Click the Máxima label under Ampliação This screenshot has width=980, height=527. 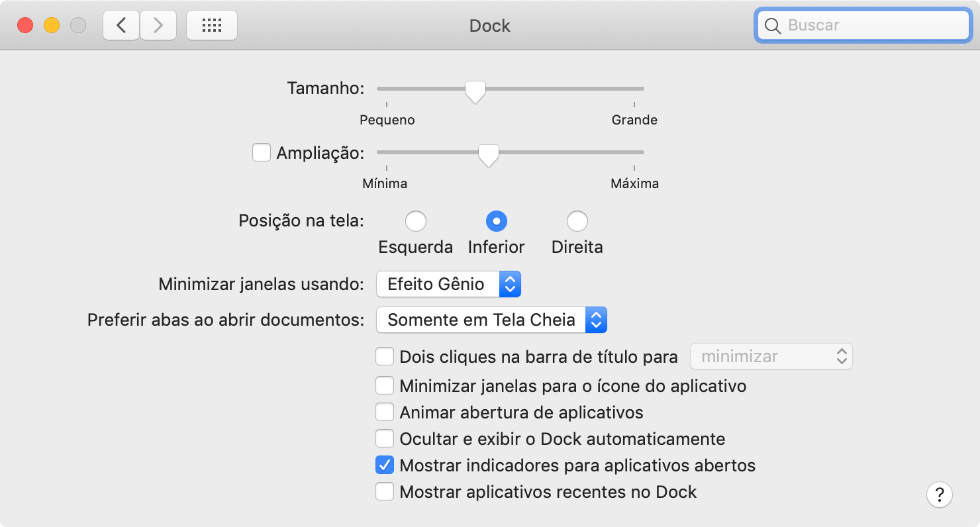coord(634,183)
